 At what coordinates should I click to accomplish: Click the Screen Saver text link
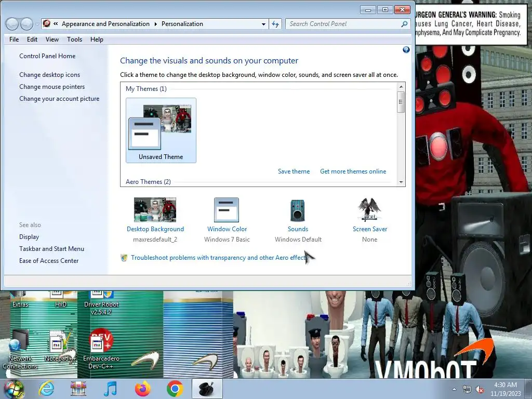point(370,229)
